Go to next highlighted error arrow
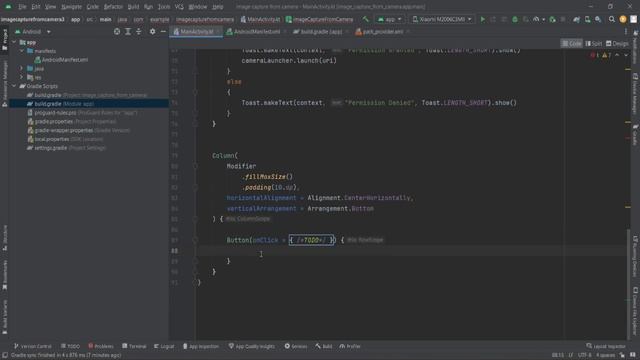This screenshot has height=360, width=640. tap(626, 55)
